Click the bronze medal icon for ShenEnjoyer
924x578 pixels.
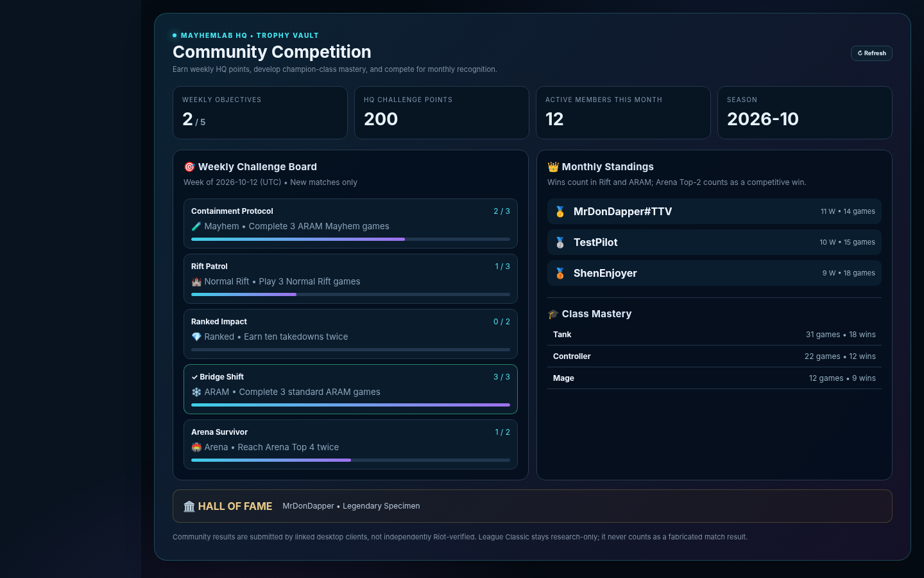pyautogui.click(x=560, y=274)
